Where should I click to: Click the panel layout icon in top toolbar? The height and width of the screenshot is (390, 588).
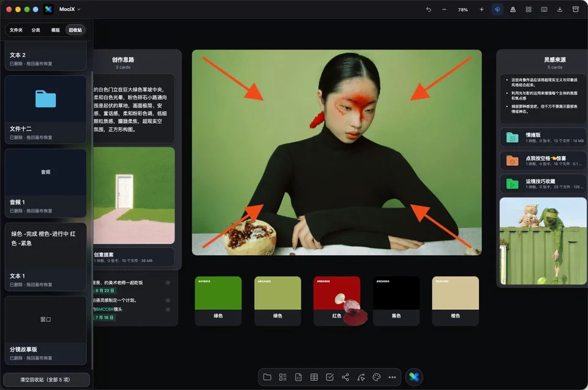pos(544,9)
